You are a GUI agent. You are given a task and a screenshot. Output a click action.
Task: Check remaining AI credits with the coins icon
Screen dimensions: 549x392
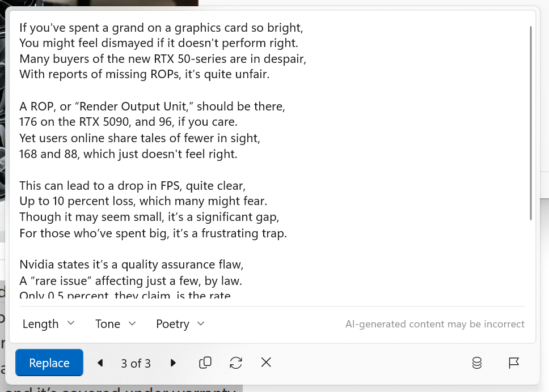tap(477, 363)
